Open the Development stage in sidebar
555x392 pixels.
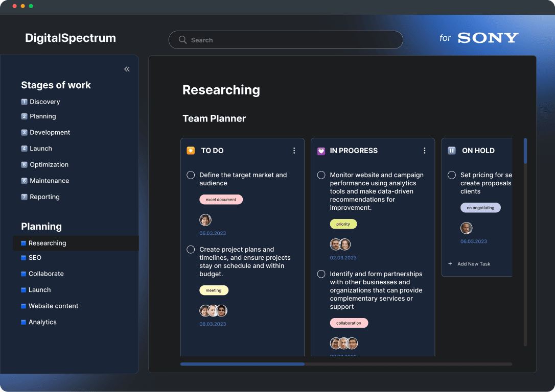50,132
